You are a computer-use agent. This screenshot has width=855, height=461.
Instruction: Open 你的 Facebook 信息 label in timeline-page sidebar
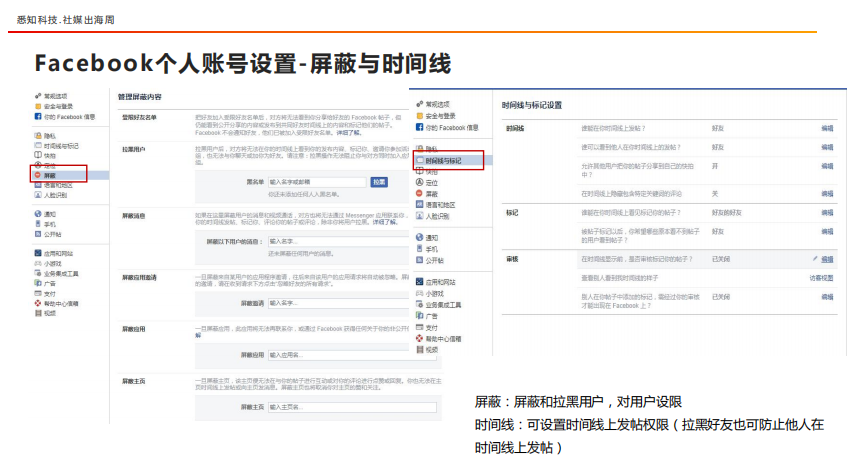[452, 128]
